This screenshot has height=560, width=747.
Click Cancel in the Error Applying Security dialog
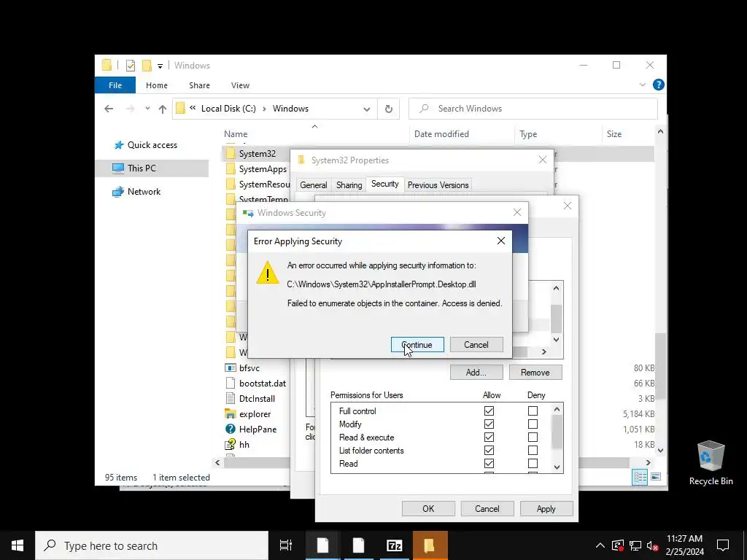(x=476, y=345)
